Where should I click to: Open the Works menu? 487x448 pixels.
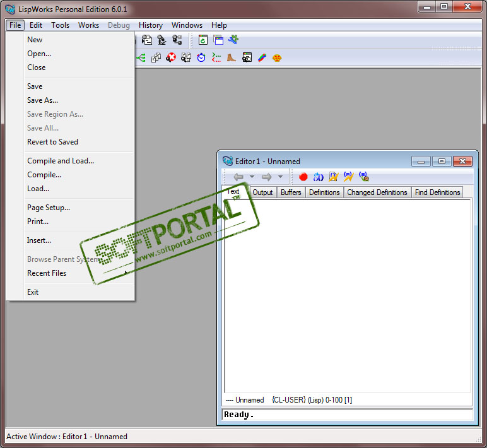click(x=88, y=25)
